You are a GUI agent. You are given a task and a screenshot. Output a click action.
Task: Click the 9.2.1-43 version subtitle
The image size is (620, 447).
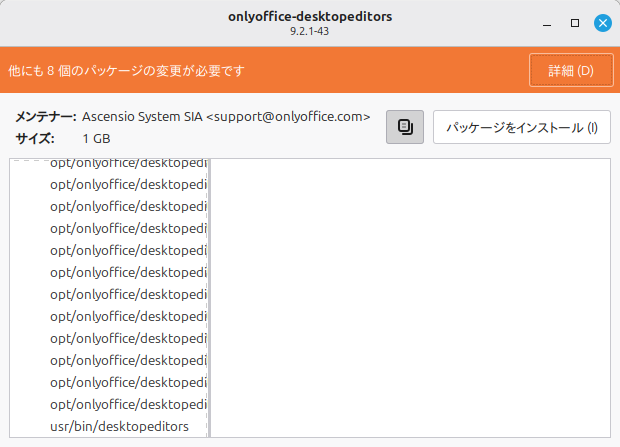309,31
